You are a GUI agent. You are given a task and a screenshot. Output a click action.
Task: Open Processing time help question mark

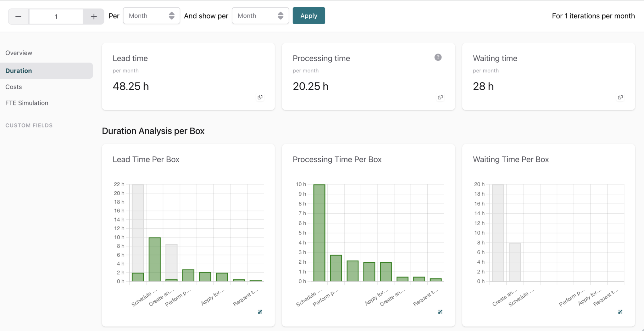tap(438, 57)
